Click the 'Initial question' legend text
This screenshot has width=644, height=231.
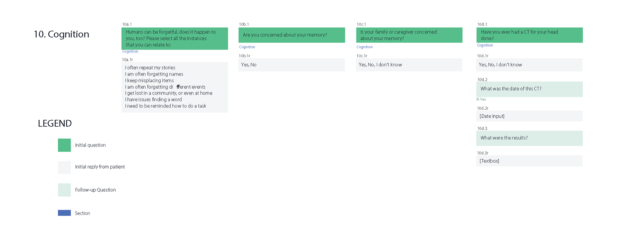(90, 145)
